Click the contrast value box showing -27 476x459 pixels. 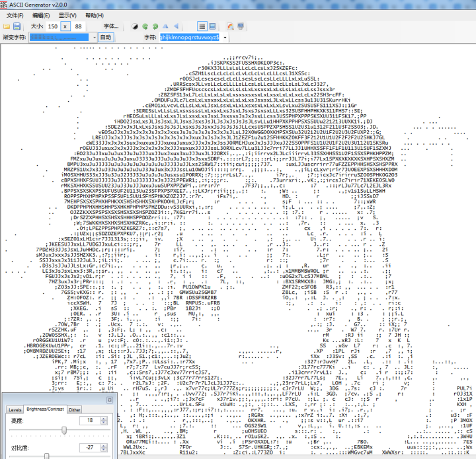pyautogui.click(x=90, y=448)
